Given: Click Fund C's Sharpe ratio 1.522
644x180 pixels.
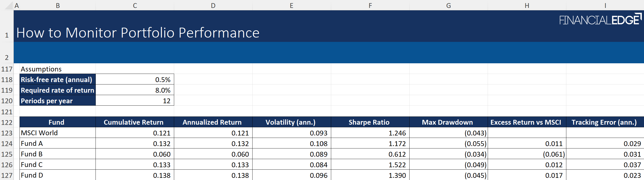Looking at the screenshot, I should coord(370,165).
